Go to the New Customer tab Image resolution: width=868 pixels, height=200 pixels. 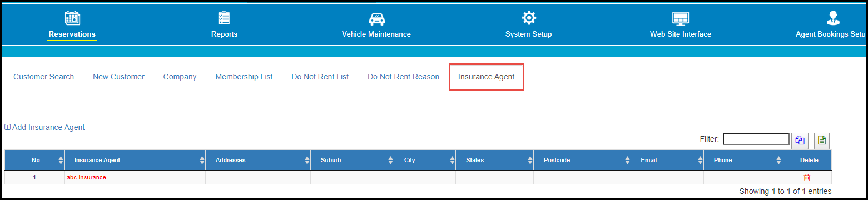click(118, 77)
